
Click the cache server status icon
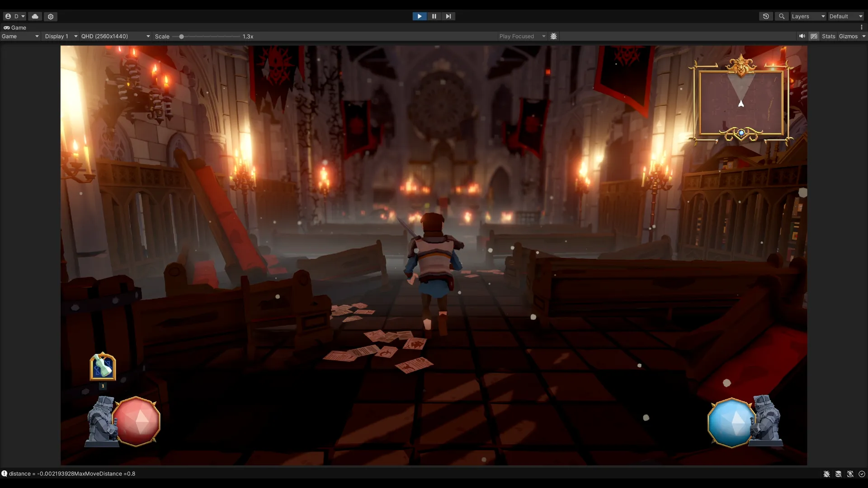(x=838, y=474)
